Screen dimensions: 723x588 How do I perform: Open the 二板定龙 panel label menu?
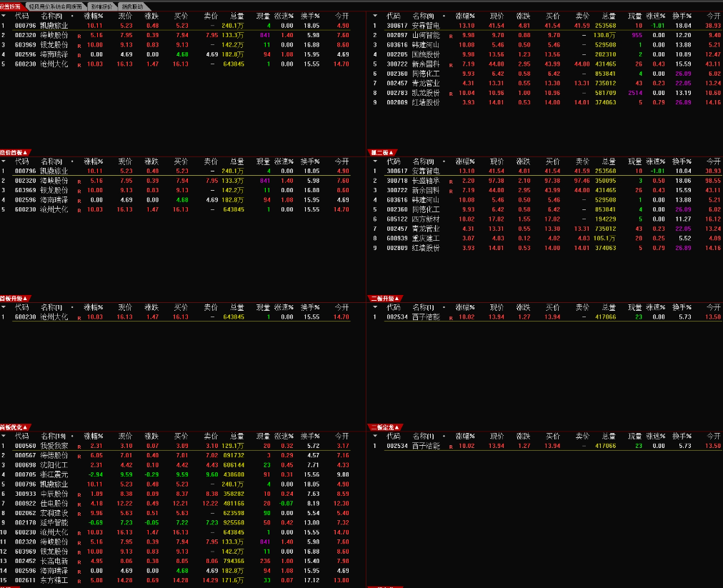pos(387,427)
